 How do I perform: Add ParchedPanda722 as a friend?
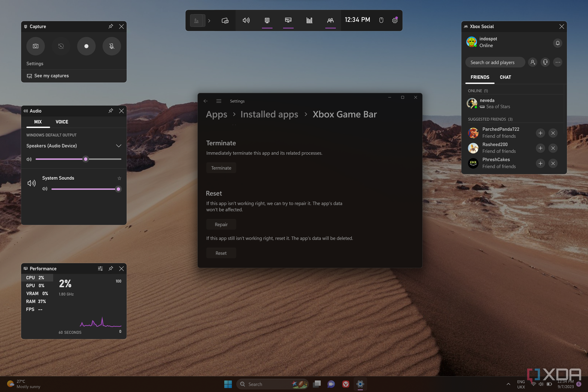pos(540,133)
